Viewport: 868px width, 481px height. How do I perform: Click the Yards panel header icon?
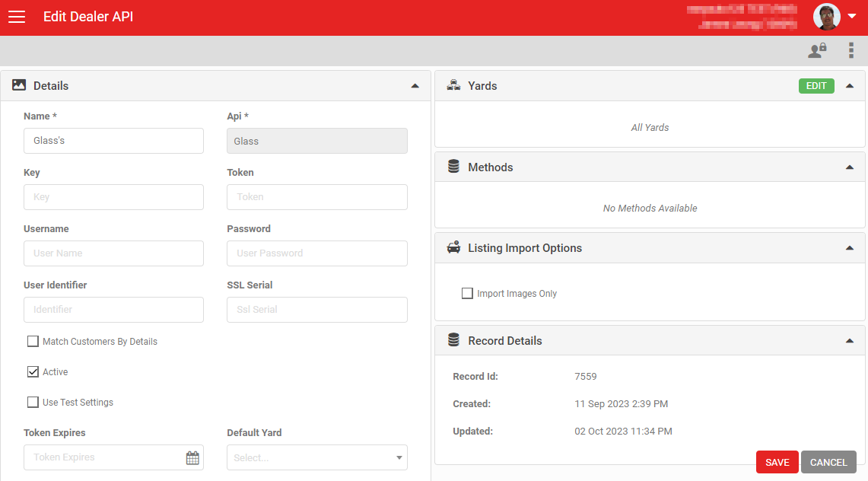pyautogui.click(x=453, y=85)
